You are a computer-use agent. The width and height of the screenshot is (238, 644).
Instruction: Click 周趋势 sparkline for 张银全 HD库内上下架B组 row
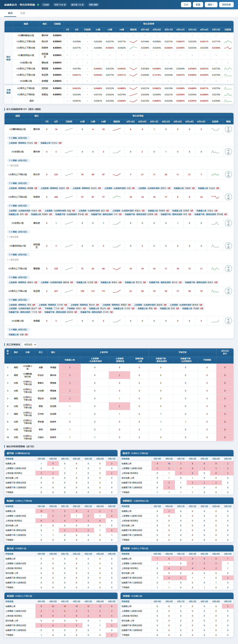tap(133, 94)
